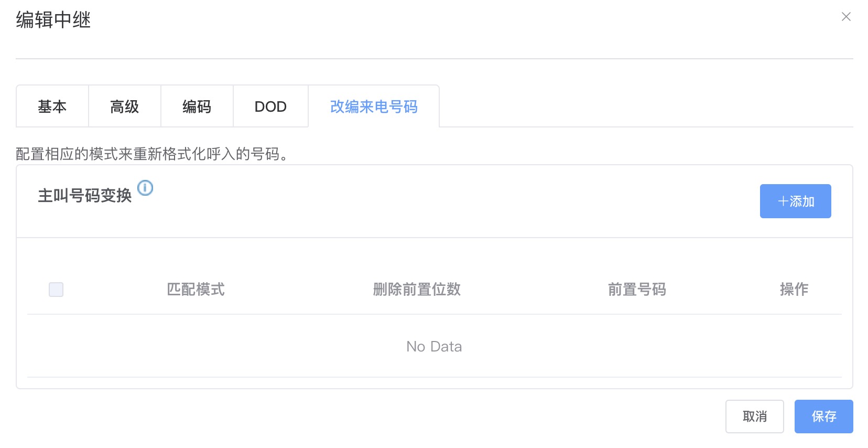Screen dimensions: 868x448
Task: Click the 编辑中继 dialog title
Action: pyautogui.click(x=53, y=20)
